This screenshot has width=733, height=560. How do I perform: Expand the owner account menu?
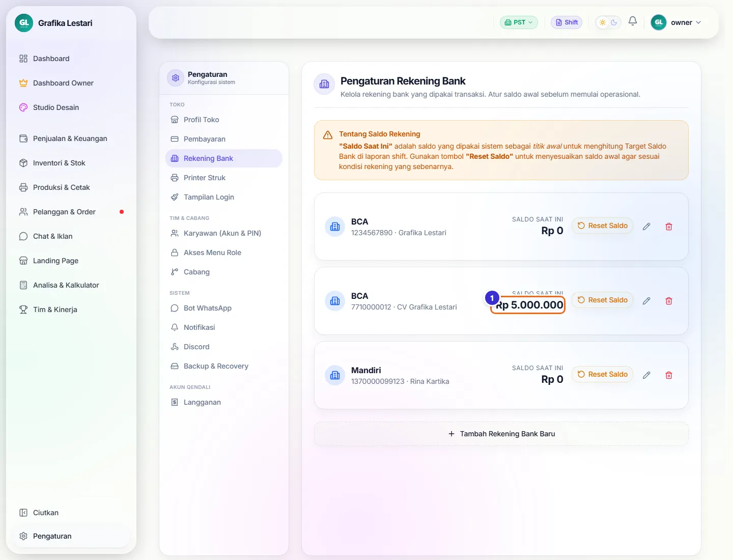676,22
